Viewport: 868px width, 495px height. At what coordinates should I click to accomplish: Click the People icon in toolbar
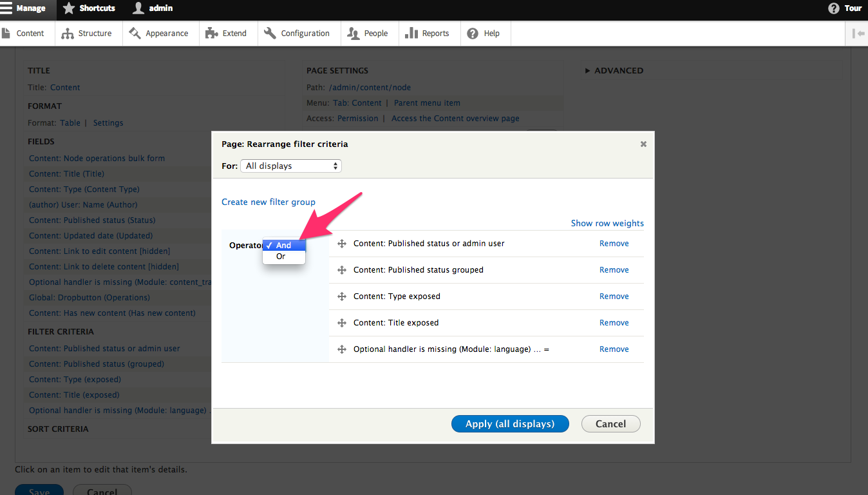click(354, 34)
